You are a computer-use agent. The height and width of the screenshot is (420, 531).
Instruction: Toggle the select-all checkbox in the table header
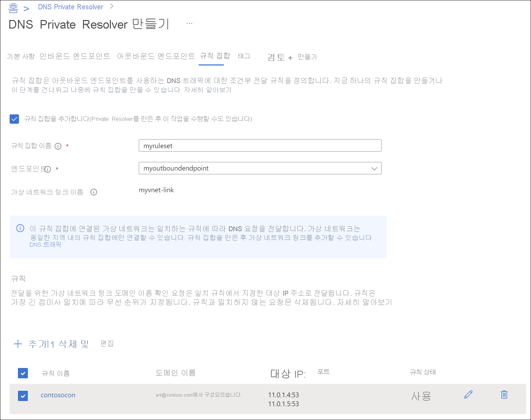(23, 373)
